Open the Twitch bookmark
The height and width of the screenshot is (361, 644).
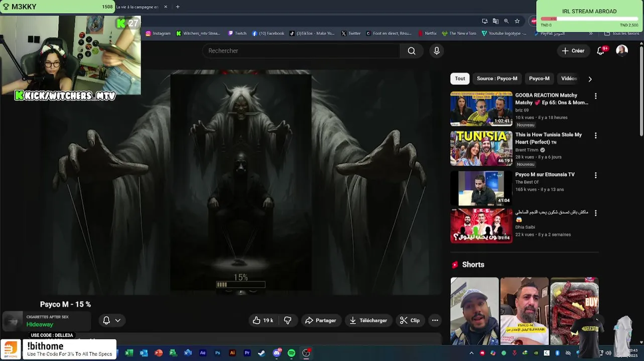click(237, 34)
